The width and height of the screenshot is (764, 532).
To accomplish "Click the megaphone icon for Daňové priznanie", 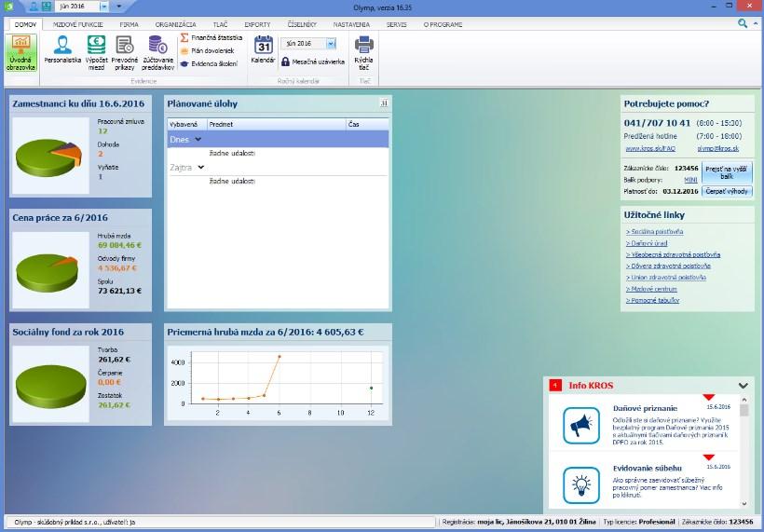I will (581, 425).
